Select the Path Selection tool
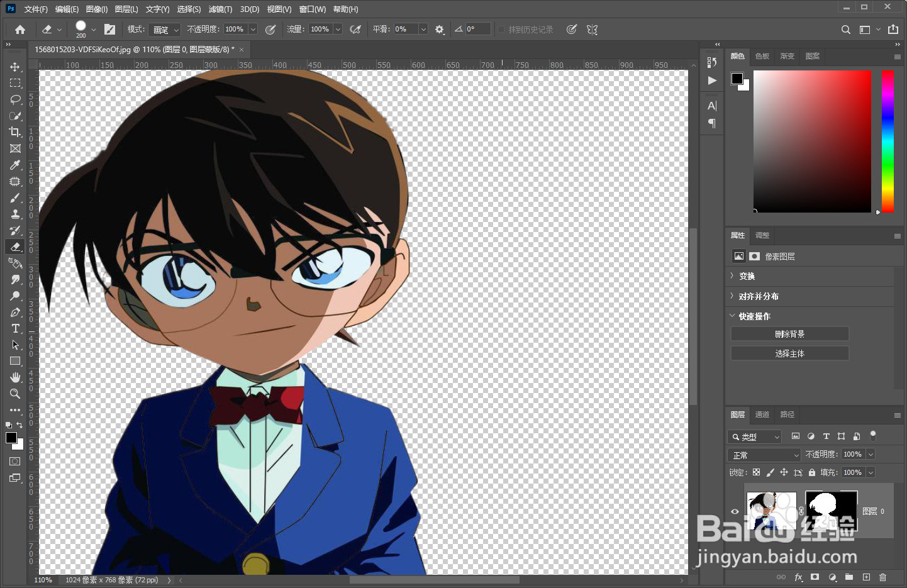This screenshot has width=907, height=588. pos(15,345)
